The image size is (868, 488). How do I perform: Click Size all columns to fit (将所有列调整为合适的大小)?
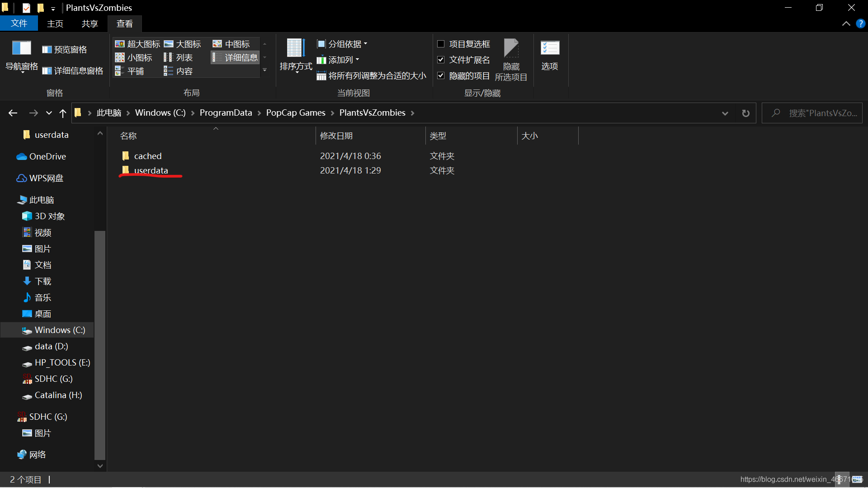pos(371,75)
